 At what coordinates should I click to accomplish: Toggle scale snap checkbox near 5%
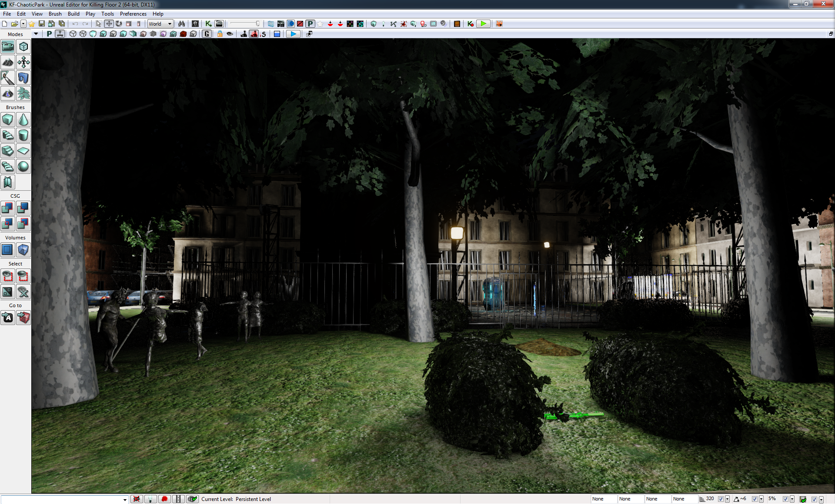[x=785, y=499]
